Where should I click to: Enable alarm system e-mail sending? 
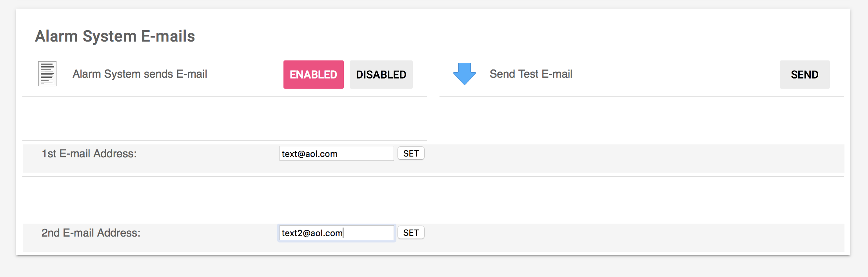point(313,75)
